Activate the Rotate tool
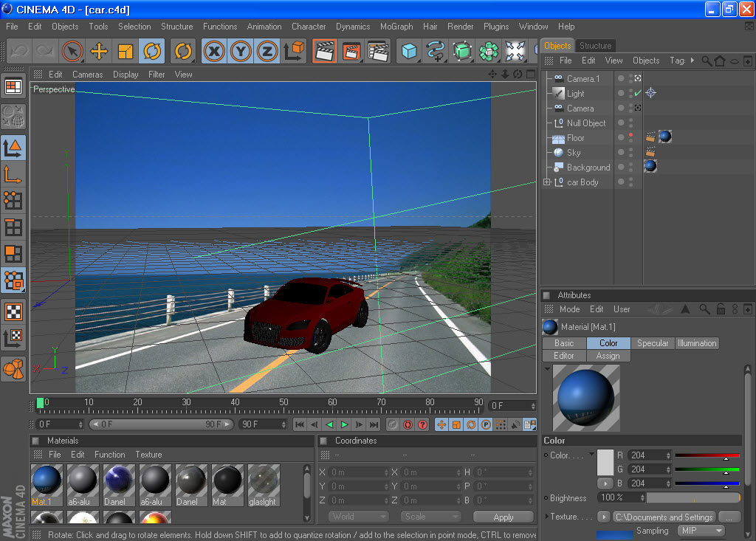 click(152, 51)
